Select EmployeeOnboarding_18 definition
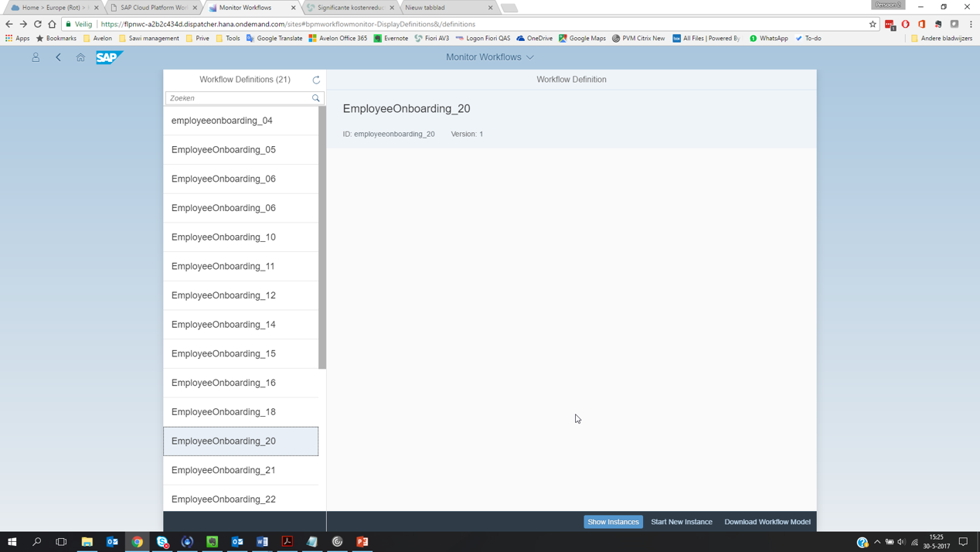 click(x=241, y=412)
